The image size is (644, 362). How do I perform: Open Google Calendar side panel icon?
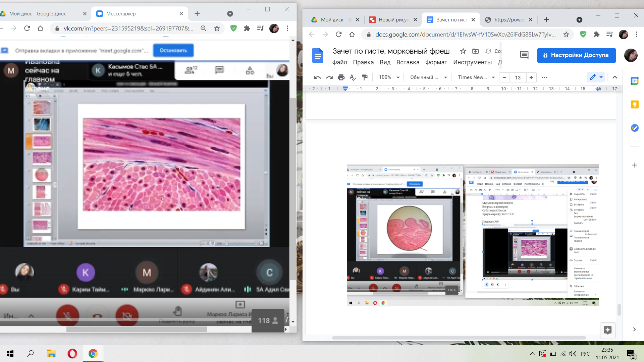[x=635, y=81]
